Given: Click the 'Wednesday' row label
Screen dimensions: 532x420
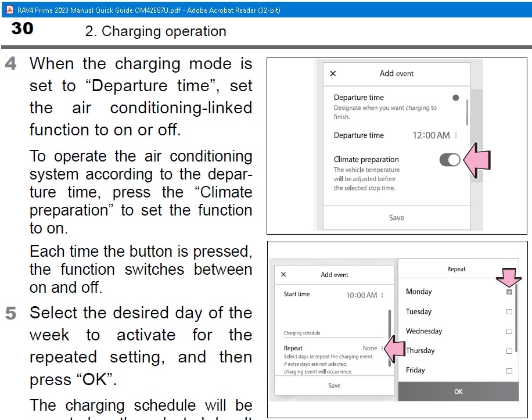Looking at the screenshot, I should click(x=424, y=331).
